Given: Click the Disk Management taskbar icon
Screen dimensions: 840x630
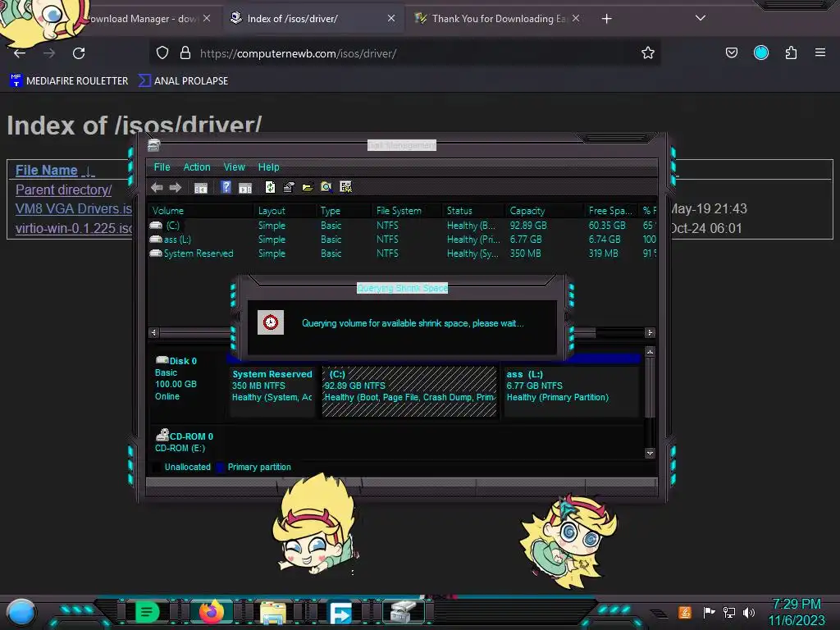Looking at the screenshot, I should [404, 612].
